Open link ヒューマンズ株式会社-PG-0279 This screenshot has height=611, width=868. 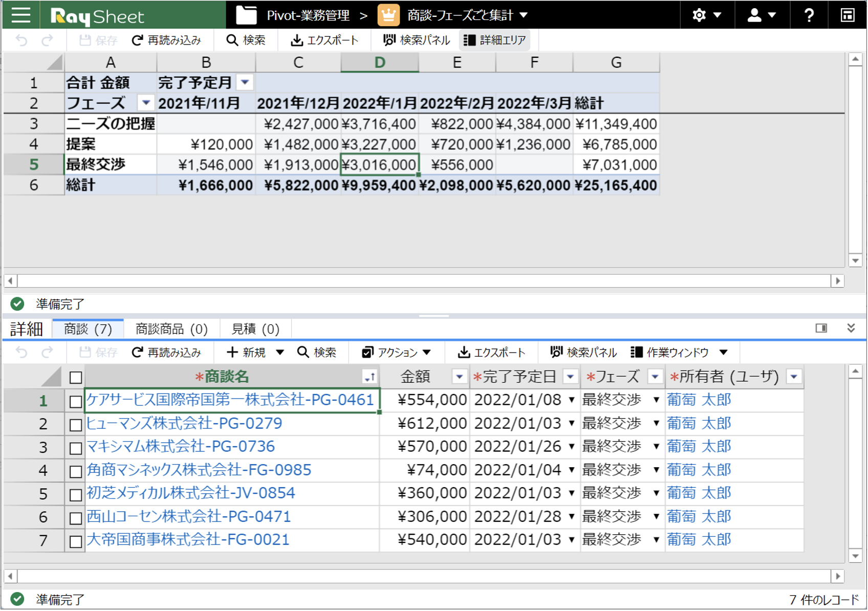tap(184, 423)
